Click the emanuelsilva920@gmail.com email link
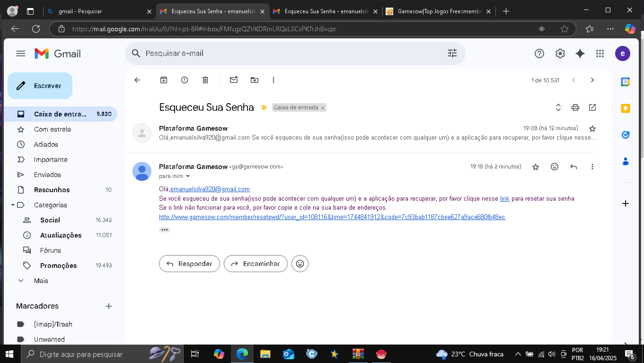This screenshot has width=644, height=363. 210,189
